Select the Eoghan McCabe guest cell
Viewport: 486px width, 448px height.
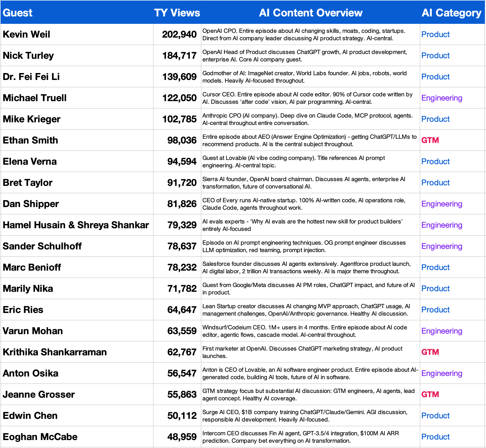[77, 437]
